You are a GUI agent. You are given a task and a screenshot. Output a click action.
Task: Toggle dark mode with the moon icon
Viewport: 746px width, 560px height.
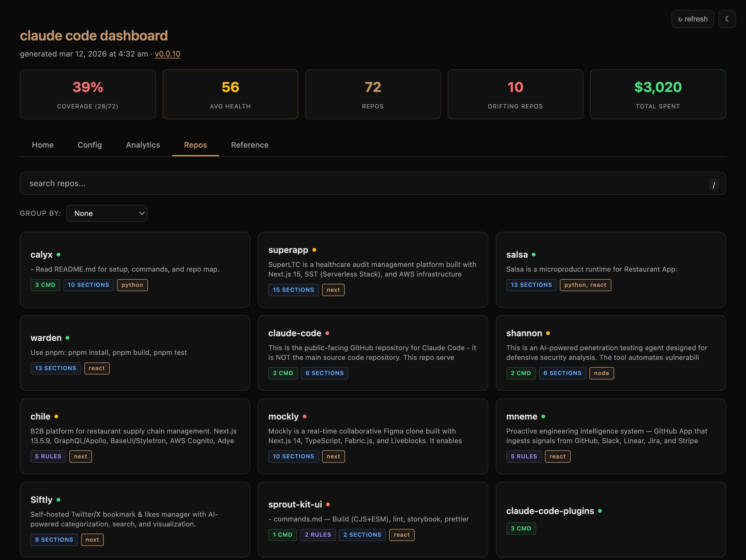[x=727, y=19]
